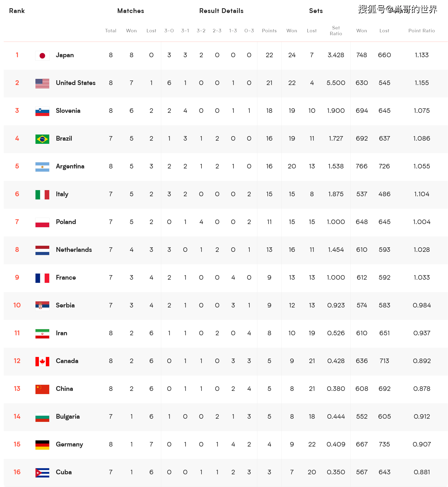This screenshot has height=487, width=448.
Task: Select China's rank number 13
Action: pos(17,389)
